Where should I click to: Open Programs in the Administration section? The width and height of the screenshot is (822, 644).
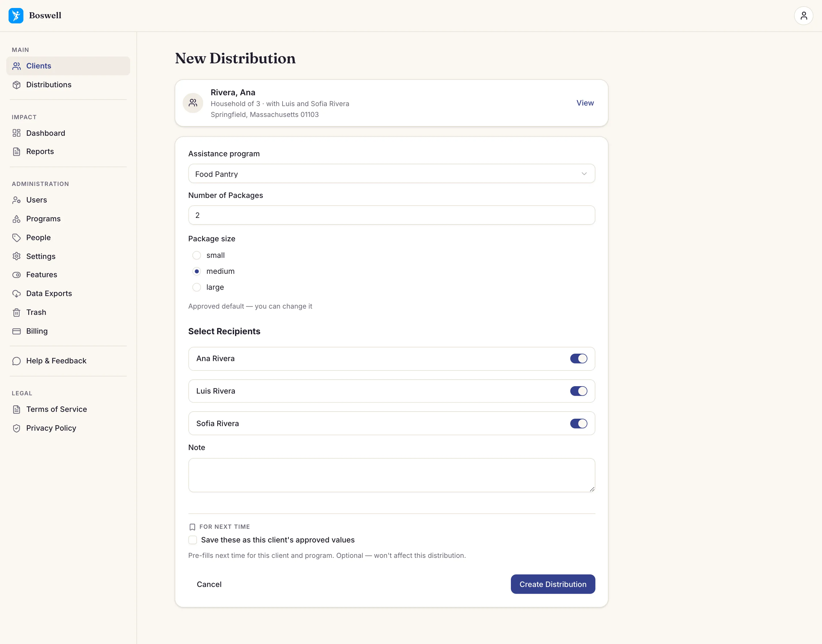(x=68, y=219)
